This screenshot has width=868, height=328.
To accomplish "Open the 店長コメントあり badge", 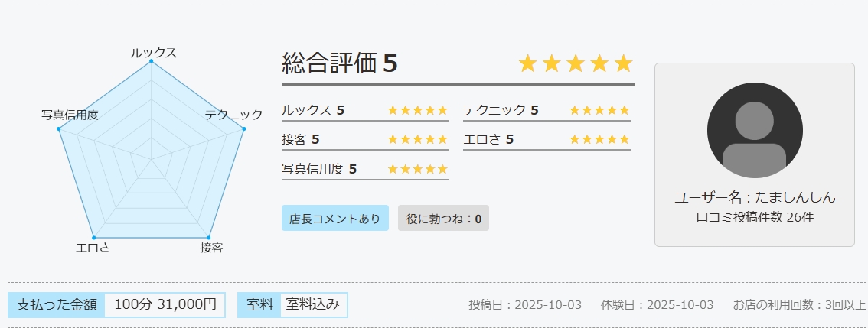I will click(x=334, y=219).
